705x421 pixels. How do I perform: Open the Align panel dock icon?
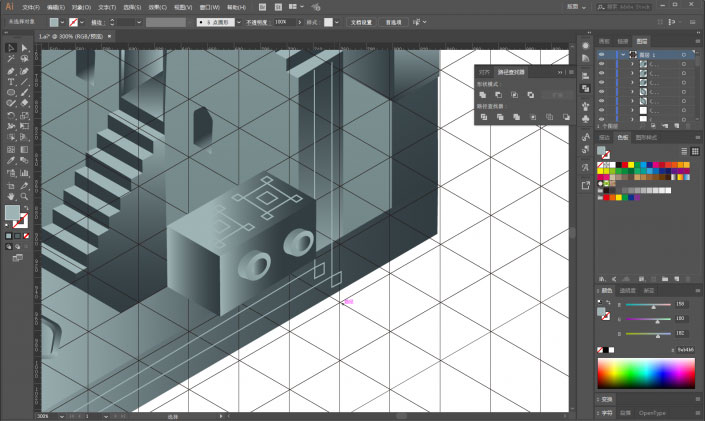585,76
